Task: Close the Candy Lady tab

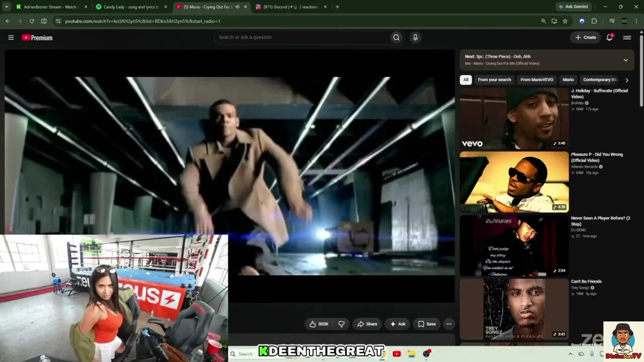Action: click(166, 7)
